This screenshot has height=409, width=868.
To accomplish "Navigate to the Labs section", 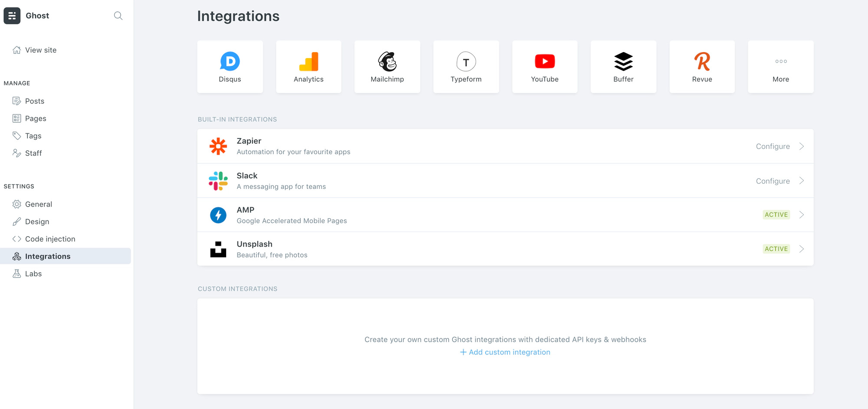I will pos(33,274).
